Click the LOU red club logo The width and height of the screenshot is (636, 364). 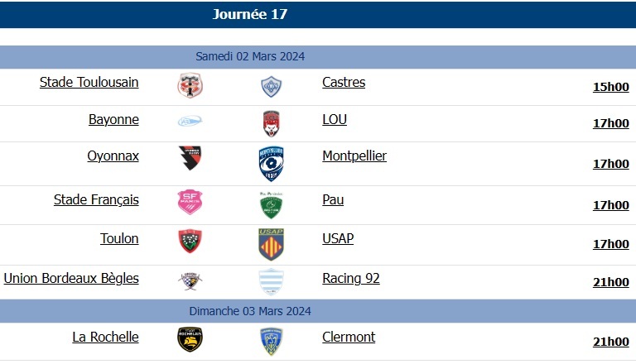272,122
